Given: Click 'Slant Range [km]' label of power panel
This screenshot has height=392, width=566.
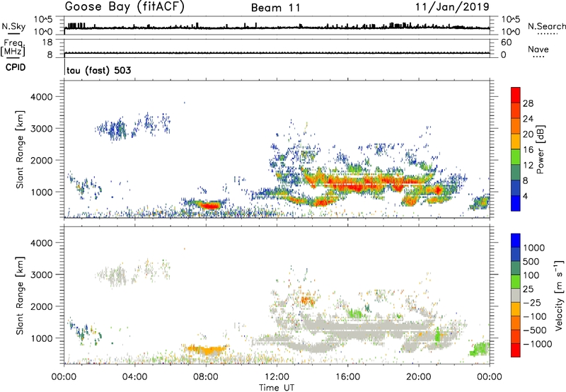Looking at the screenshot, I should click(x=20, y=149).
